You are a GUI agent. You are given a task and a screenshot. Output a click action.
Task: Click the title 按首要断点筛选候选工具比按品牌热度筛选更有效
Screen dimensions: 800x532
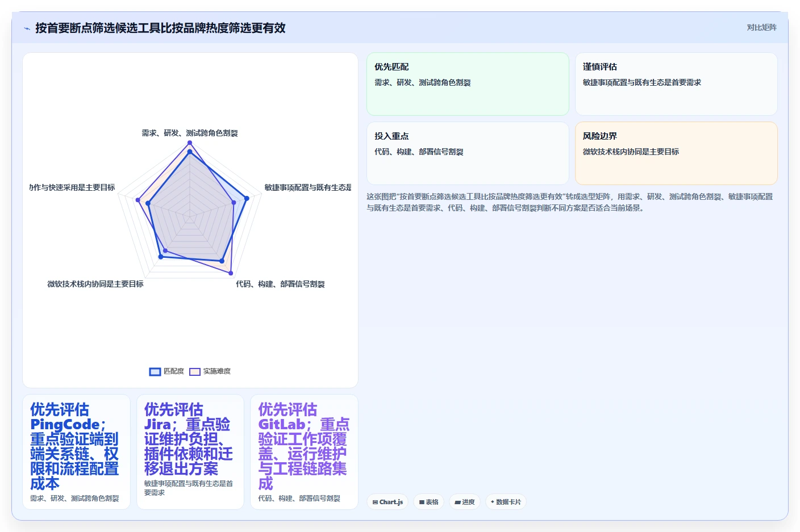pos(160,28)
